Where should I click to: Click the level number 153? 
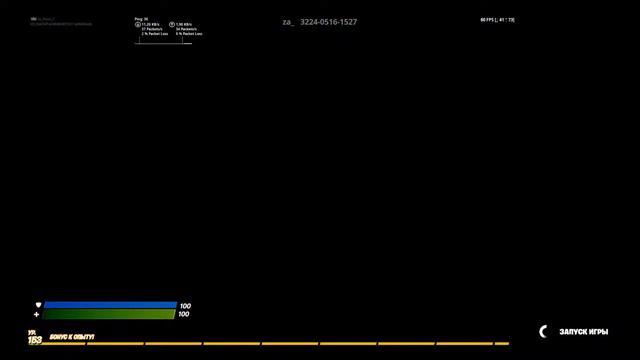coord(35,340)
